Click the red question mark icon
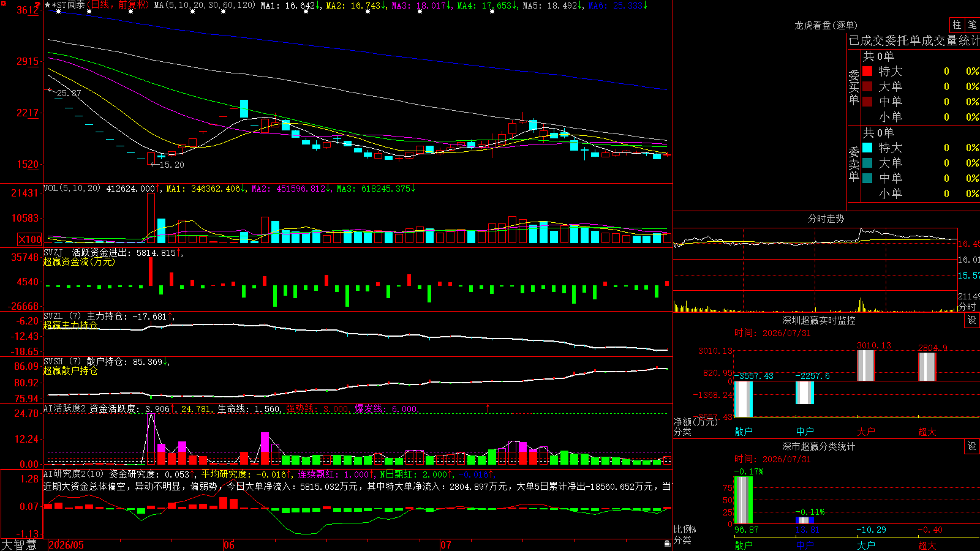Screen dimensions: 980x551 pyautogui.click(x=37, y=6)
